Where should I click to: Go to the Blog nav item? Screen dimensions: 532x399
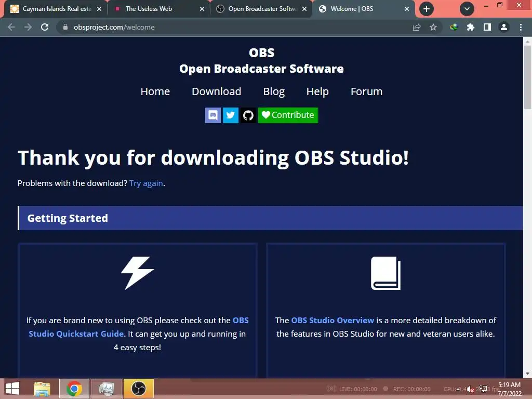(x=274, y=91)
